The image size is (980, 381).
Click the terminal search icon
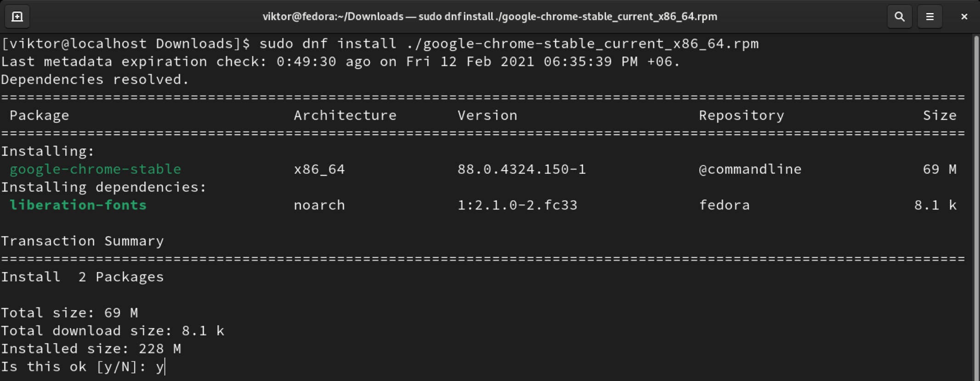(899, 17)
